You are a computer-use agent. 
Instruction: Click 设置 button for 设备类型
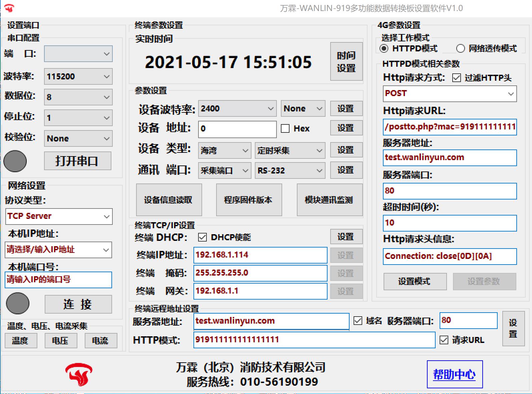[x=346, y=150]
